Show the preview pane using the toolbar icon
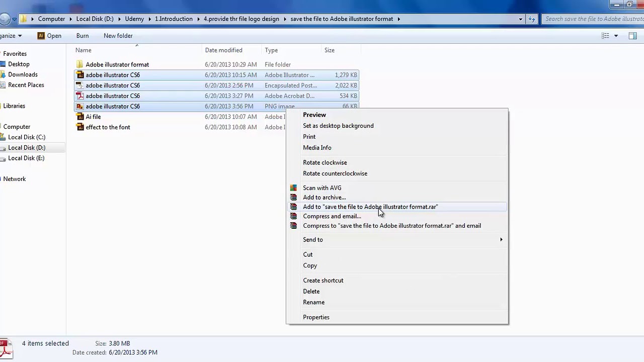Viewport: 644px width, 362px height. pos(633,36)
